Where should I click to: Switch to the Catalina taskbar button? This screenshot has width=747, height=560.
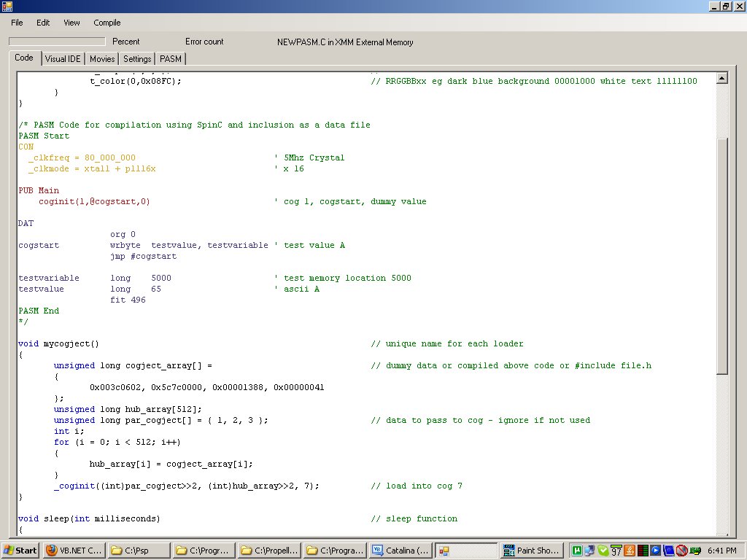pos(401,551)
